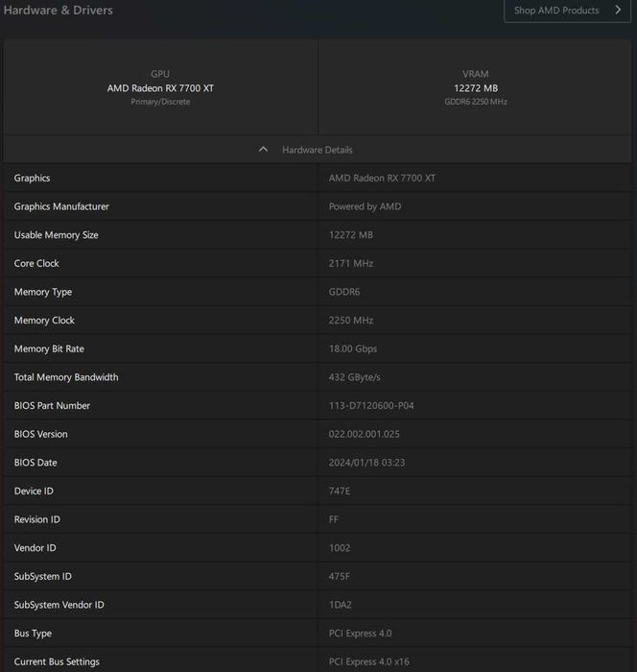Collapse the Hardware Details section
This screenshot has height=672, width=637.
318,150
